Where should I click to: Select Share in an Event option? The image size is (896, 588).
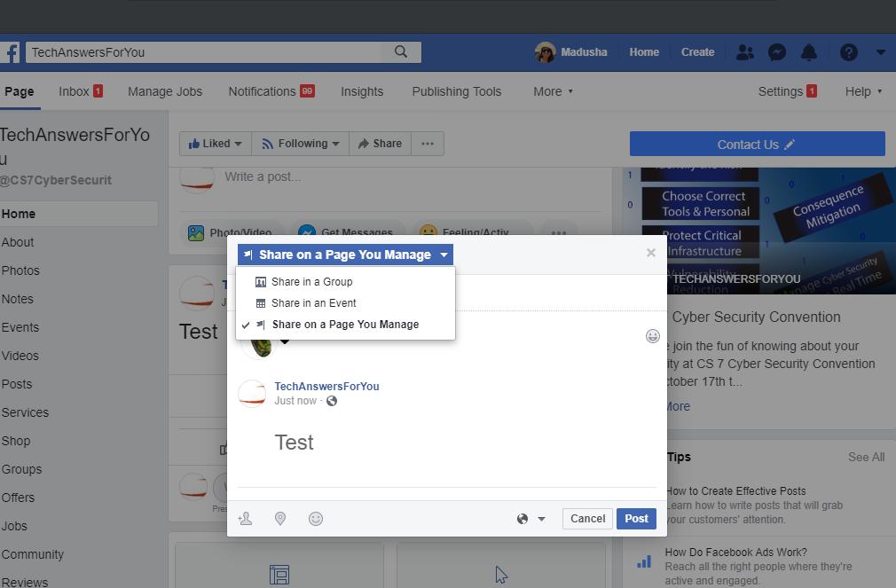345,302
